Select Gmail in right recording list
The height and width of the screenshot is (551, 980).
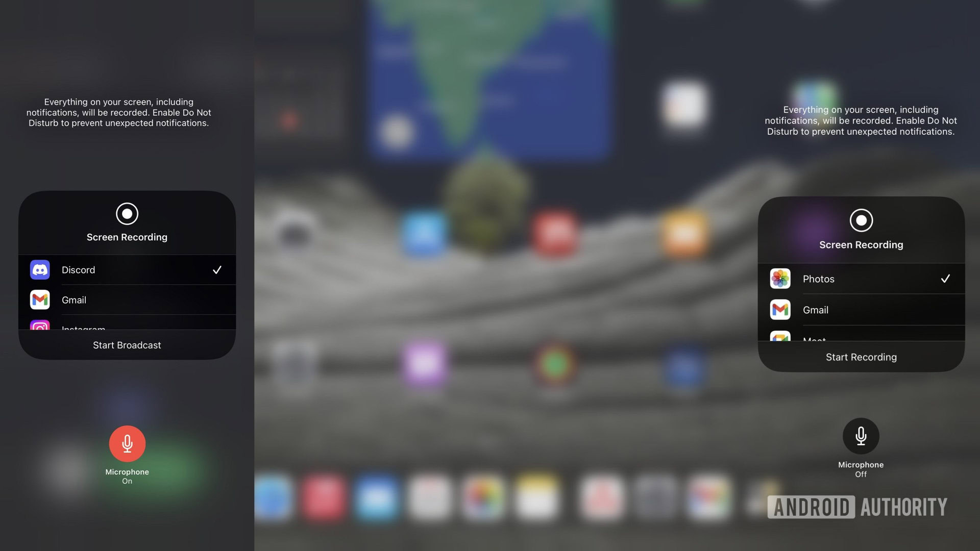pyautogui.click(x=862, y=310)
